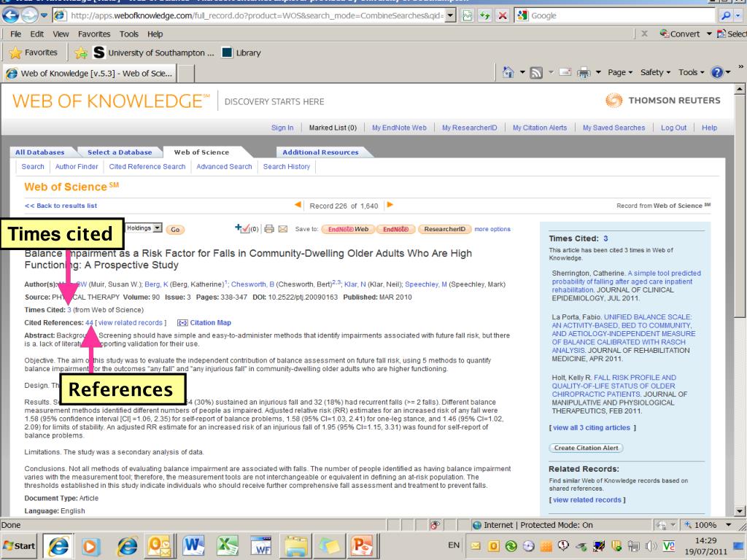The image size is (747, 560).
Task: Open Excel from the taskbar
Action: click(228, 545)
